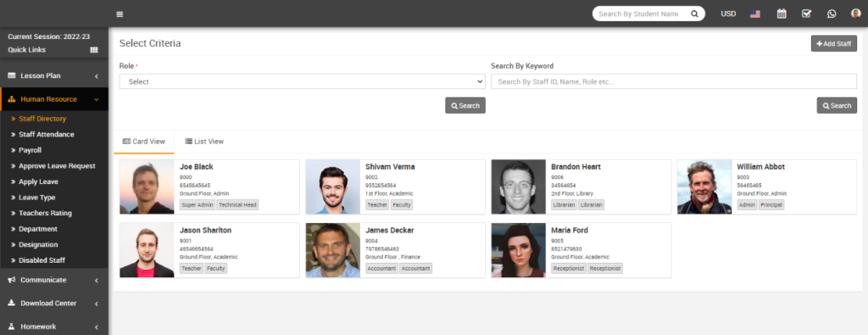Click the Principal tag
This screenshot has width=868, height=335.
[x=771, y=205]
